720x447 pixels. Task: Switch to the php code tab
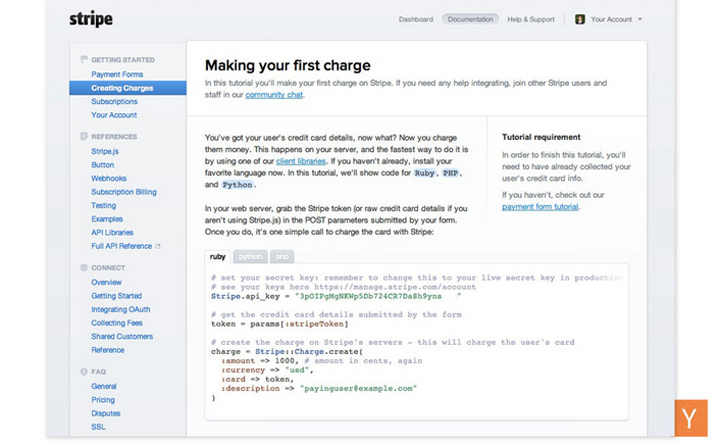pos(282,256)
